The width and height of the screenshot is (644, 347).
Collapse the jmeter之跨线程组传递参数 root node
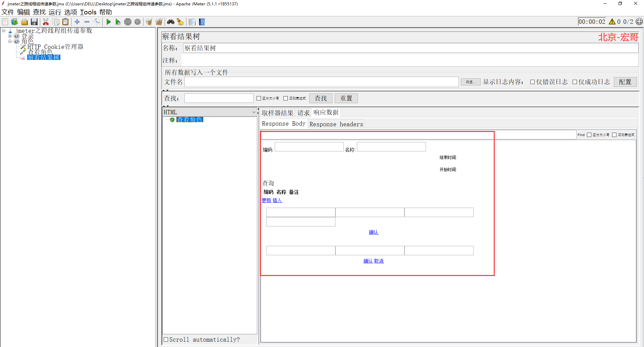4,31
